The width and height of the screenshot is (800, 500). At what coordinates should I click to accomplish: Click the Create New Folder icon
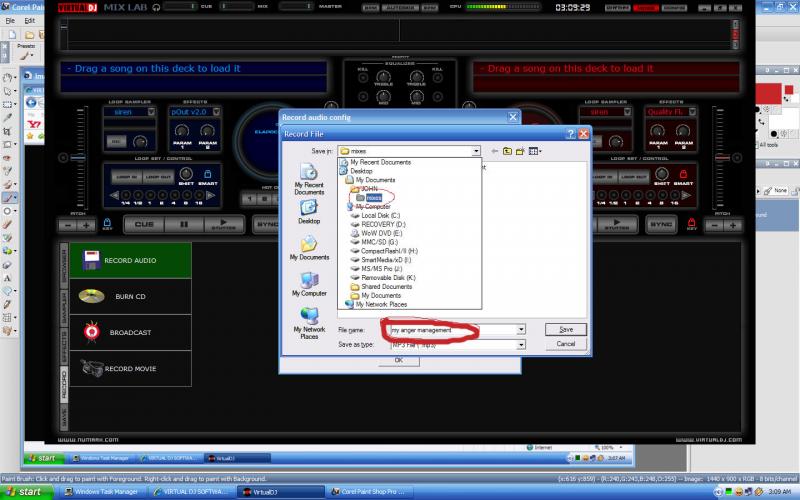click(x=520, y=151)
